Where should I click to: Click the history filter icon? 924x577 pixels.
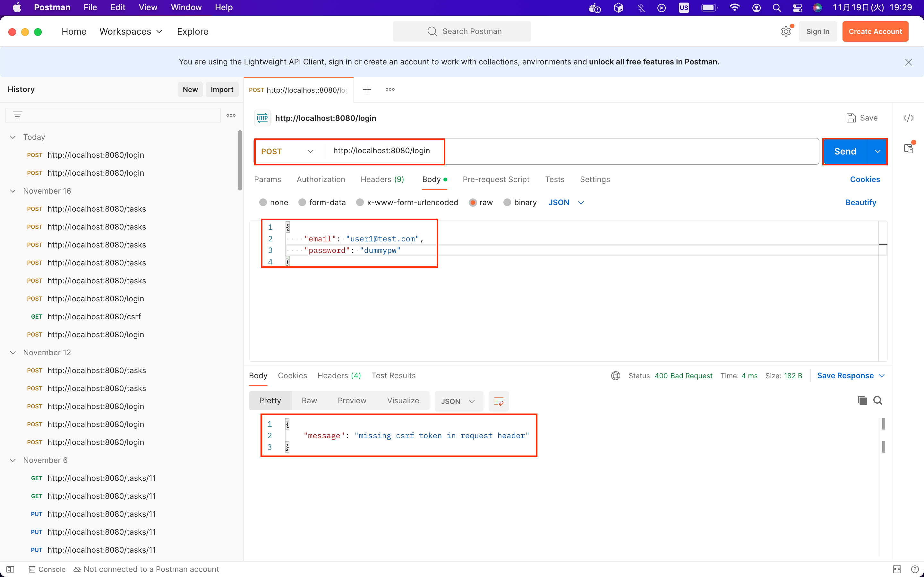17,115
